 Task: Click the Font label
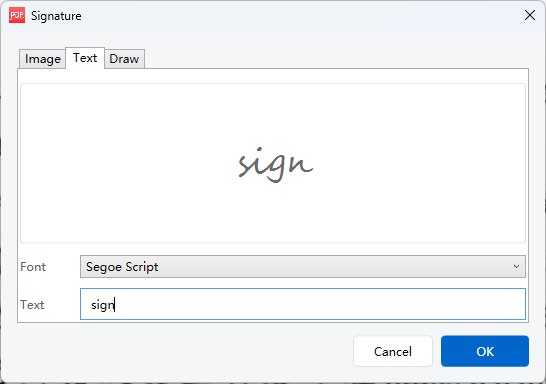tap(33, 267)
